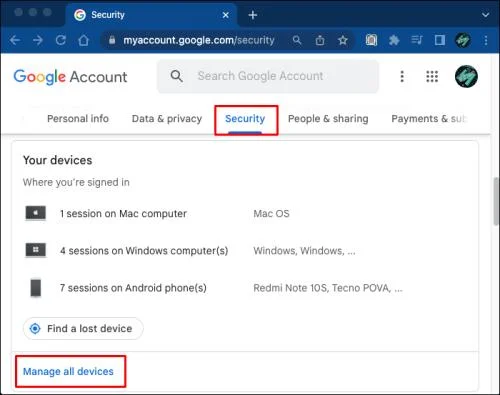Screen dimensions: 500x395
Task: Open the Google Account vertical dots menu
Action: pyautogui.click(x=402, y=76)
